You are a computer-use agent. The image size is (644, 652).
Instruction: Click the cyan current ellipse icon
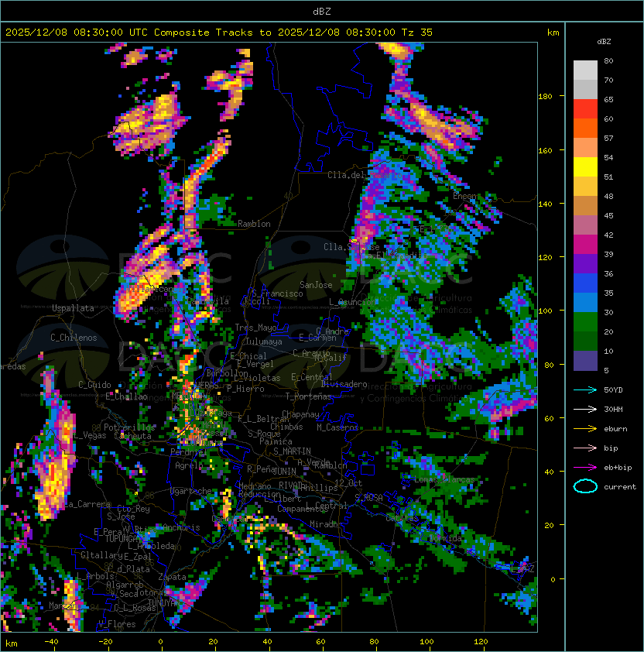coord(585,486)
